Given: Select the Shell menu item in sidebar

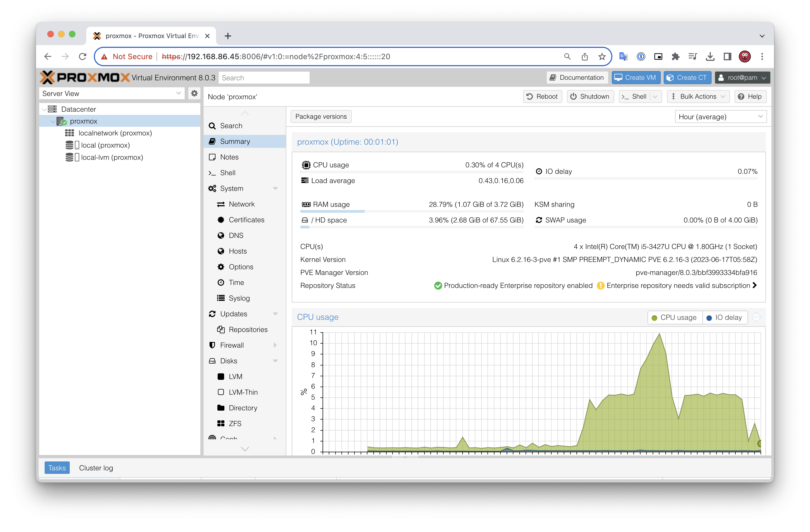Looking at the screenshot, I should 227,172.
